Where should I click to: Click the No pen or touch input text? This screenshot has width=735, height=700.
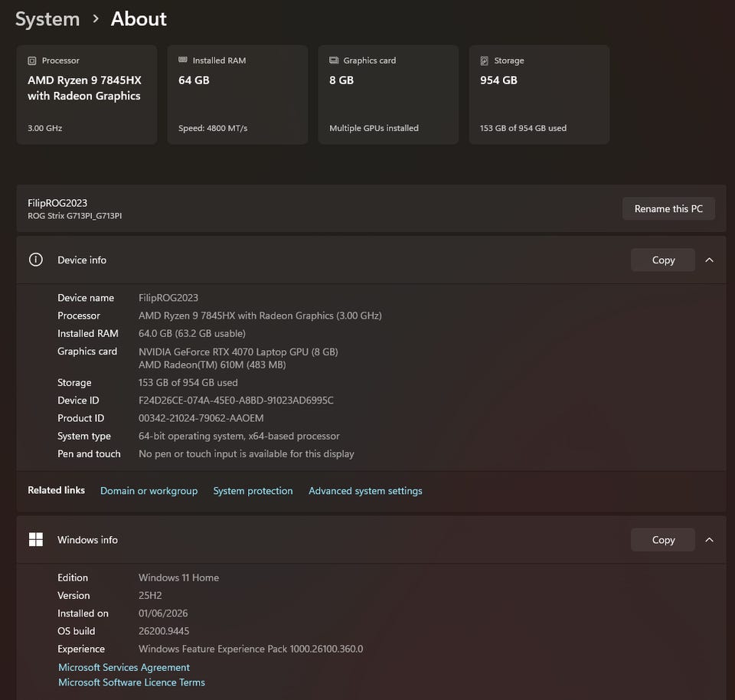click(246, 454)
